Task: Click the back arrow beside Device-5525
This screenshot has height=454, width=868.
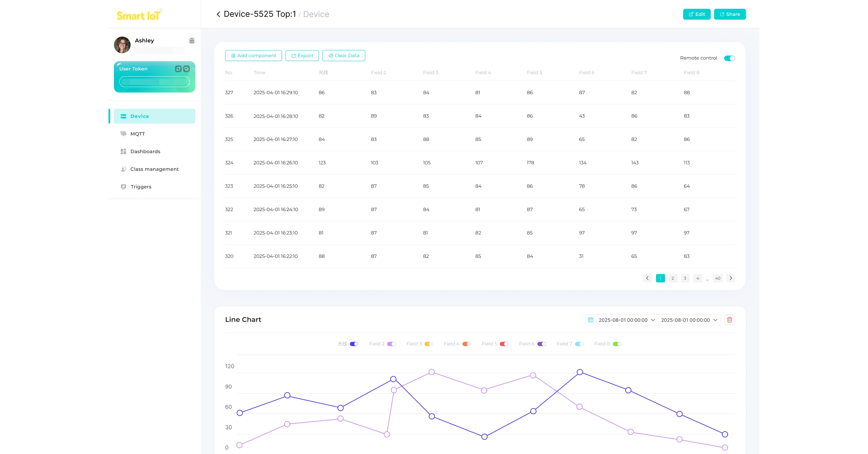Action: click(x=218, y=14)
